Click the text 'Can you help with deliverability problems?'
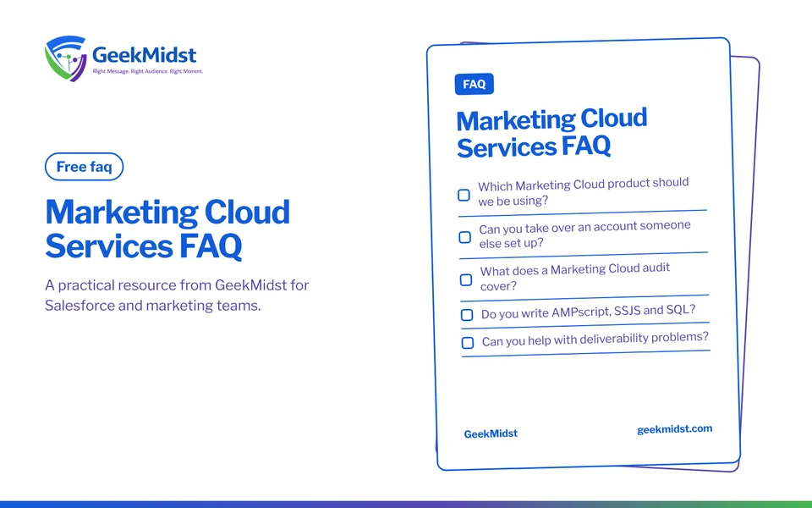This screenshot has height=508, width=812. click(x=595, y=340)
